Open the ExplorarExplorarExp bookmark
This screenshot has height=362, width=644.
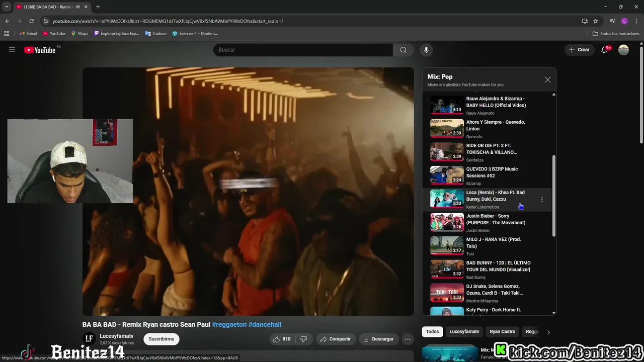pyautogui.click(x=116, y=34)
